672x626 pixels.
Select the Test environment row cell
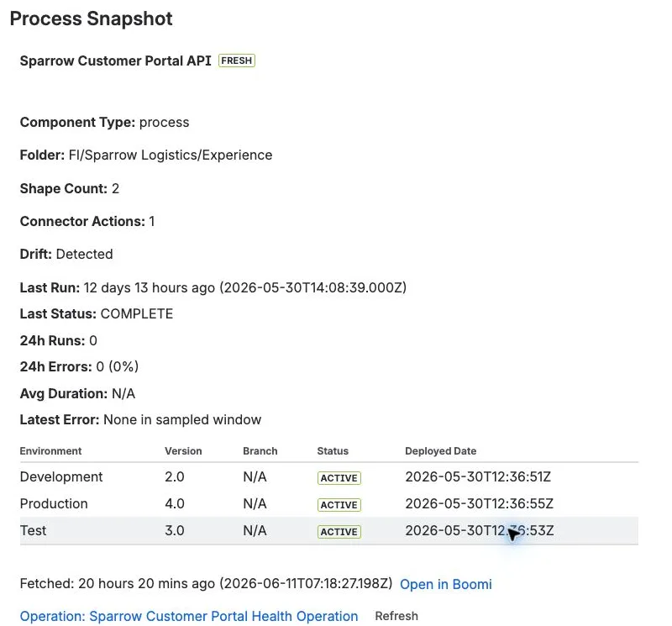click(33, 531)
